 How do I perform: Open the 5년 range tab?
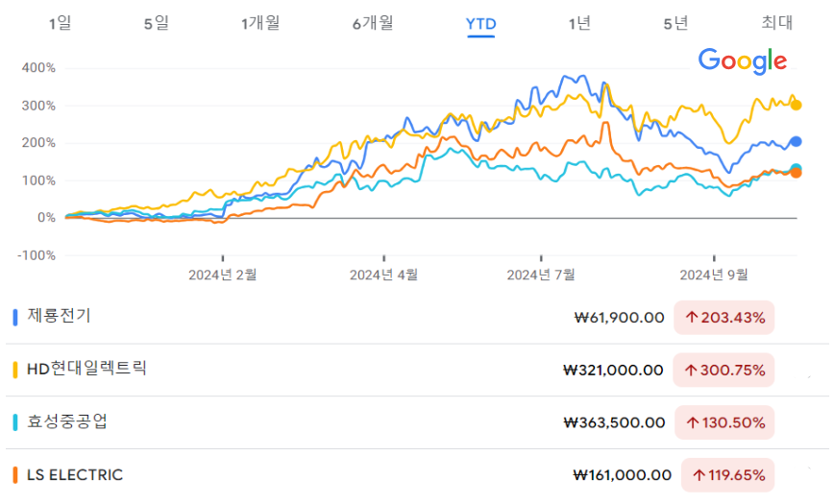pyautogui.click(x=675, y=23)
